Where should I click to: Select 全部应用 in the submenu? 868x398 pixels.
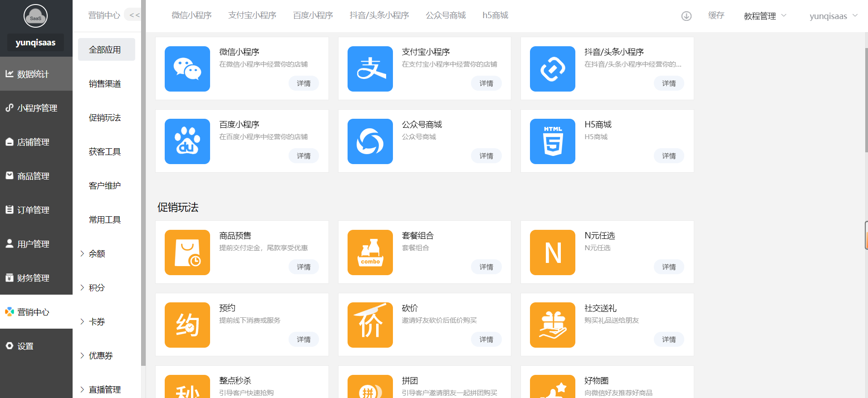coord(107,49)
